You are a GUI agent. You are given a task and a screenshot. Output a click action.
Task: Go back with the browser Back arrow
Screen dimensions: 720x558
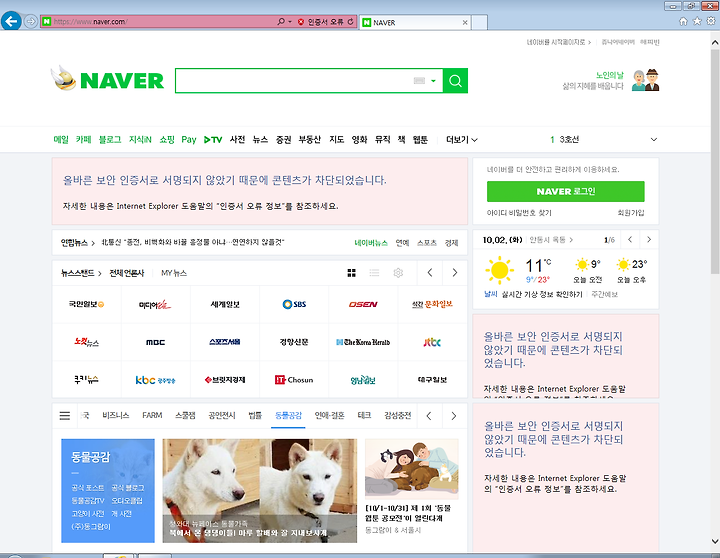(11, 21)
